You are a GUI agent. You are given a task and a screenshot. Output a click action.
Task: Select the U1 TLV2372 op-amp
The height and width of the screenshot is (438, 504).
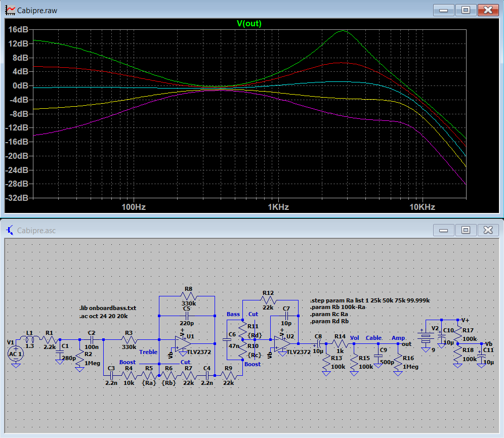pyautogui.click(x=184, y=344)
